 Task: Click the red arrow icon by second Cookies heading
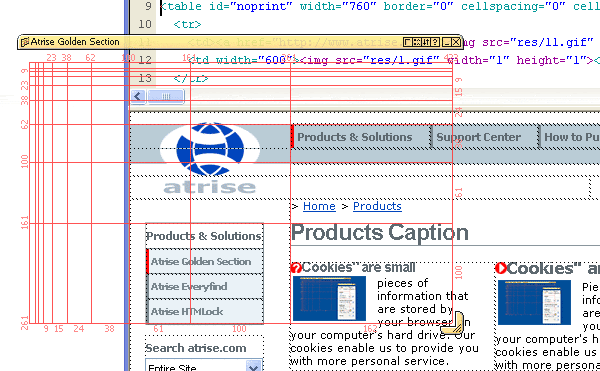pos(501,268)
